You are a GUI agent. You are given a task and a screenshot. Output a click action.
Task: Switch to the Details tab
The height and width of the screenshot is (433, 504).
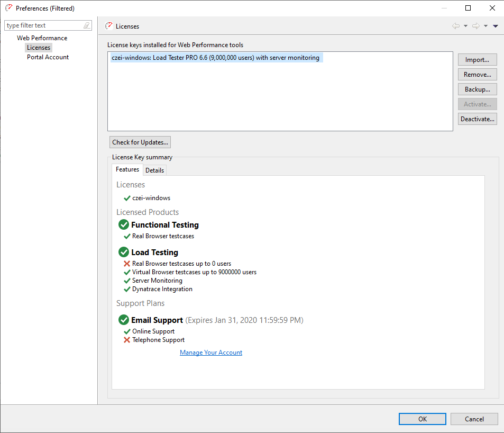[154, 170]
